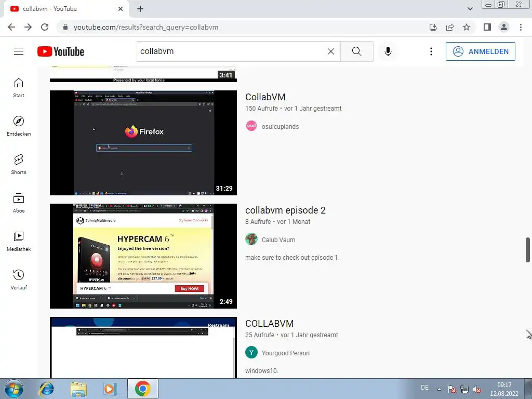Share this page via address bar icon

450,27
